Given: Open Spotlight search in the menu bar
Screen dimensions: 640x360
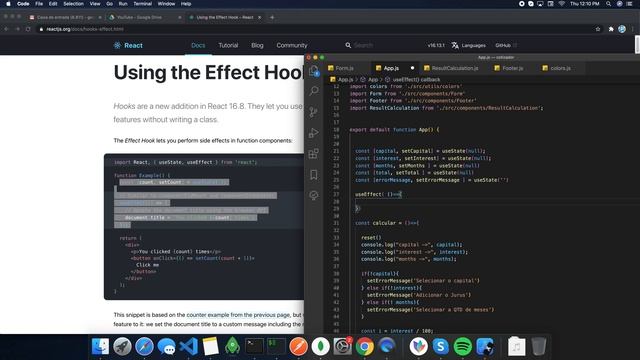Looking at the screenshot, I should [608, 4].
